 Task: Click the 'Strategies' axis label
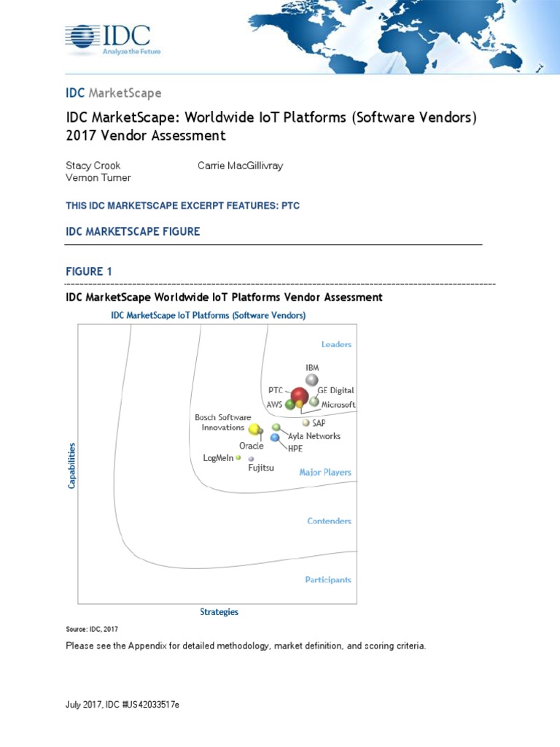pos(219,612)
